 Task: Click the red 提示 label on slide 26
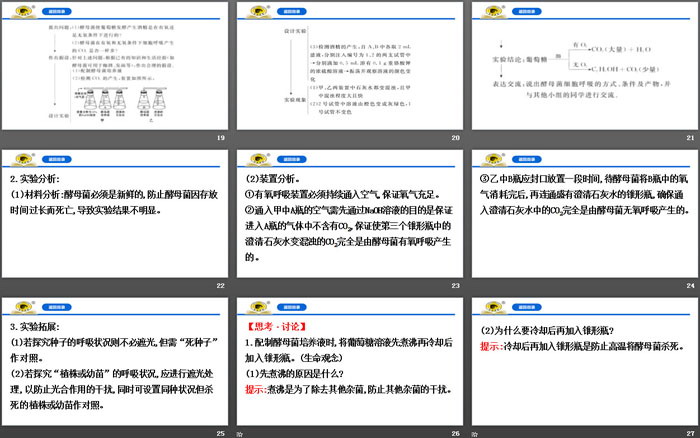click(x=256, y=390)
